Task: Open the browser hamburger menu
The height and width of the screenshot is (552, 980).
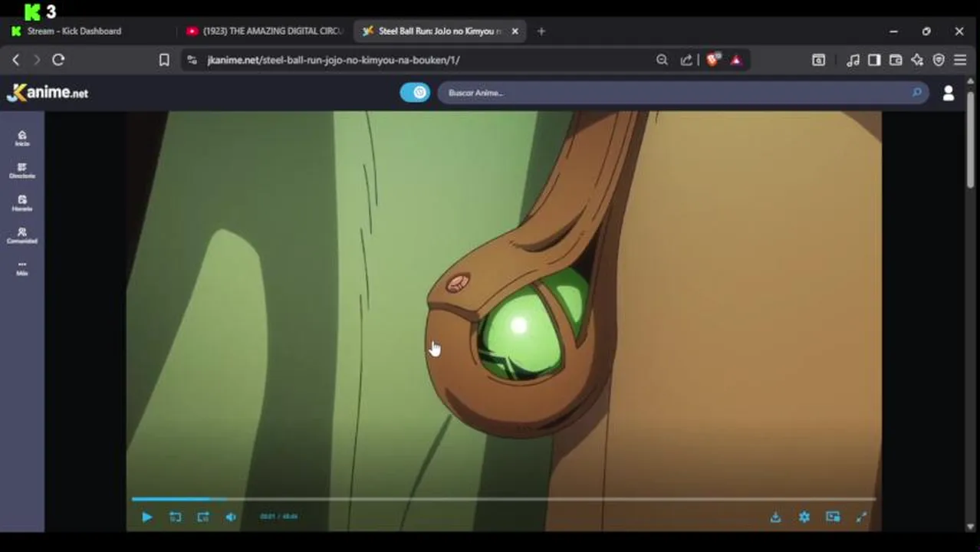Action: (960, 60)
